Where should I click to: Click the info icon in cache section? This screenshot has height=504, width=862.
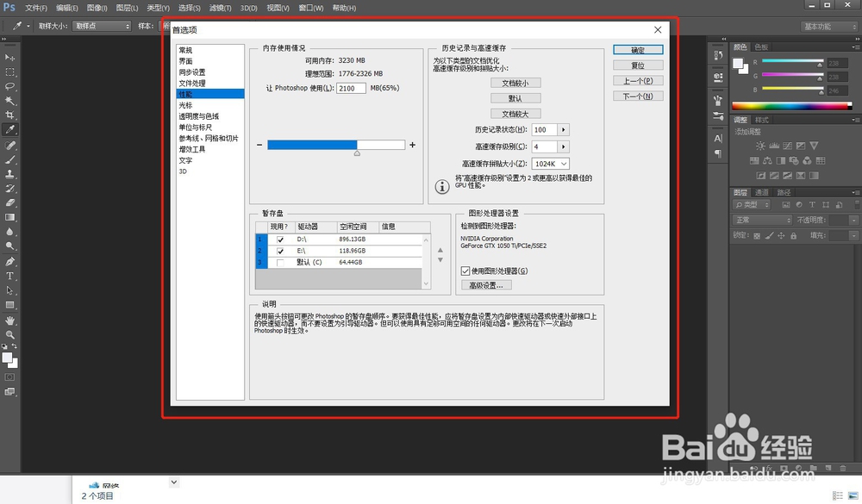442,187
